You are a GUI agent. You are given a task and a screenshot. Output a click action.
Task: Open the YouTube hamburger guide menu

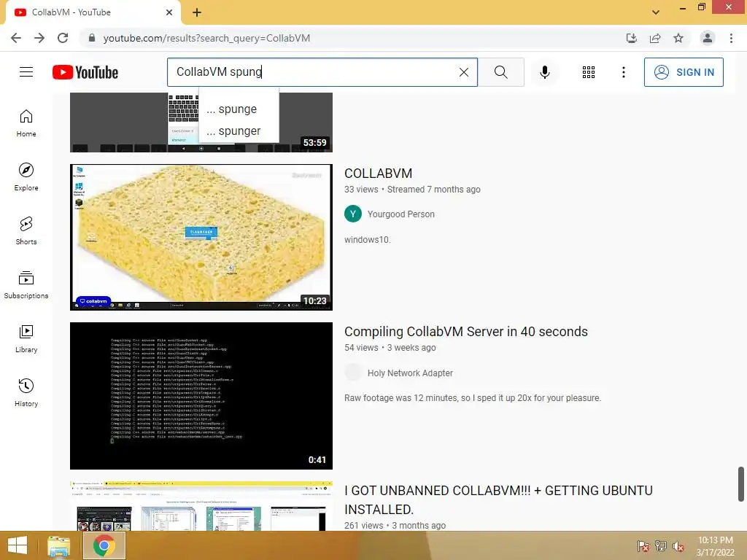coord(26,72)
